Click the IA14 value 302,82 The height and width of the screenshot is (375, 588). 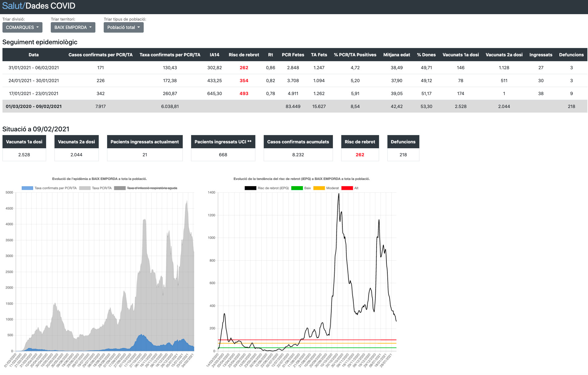214,68
